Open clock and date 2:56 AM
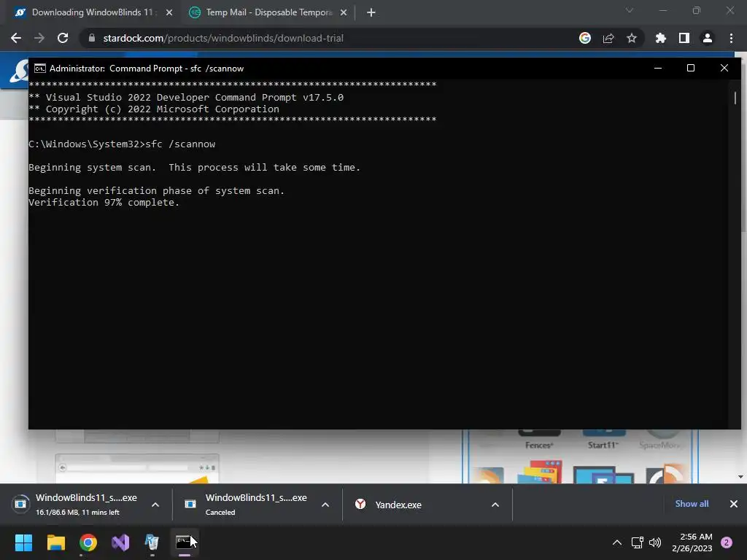This screenshot has width=747, height=560. tap(692, 542)
